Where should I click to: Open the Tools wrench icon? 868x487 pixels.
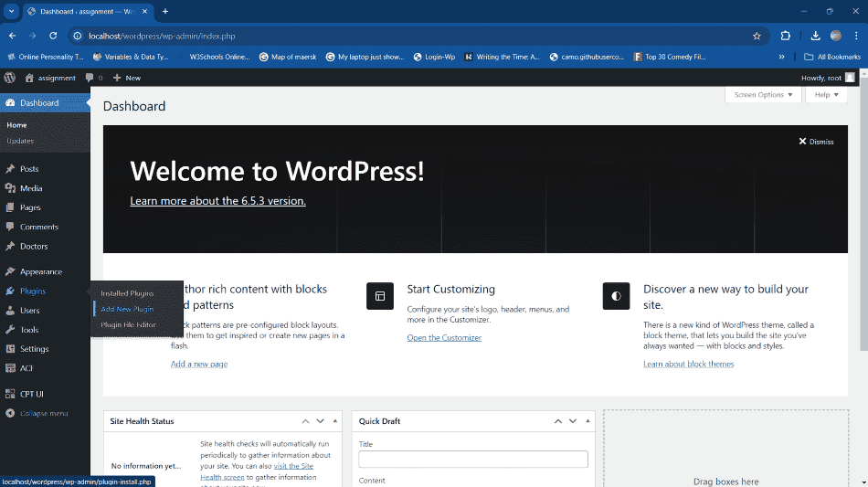coord(10,330)
